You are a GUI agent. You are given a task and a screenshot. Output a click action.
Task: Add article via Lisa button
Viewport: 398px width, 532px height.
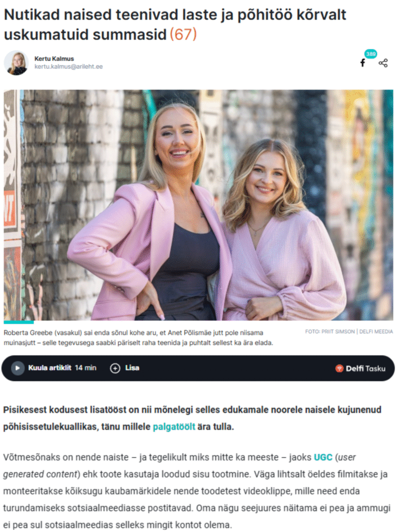click(x=125, y=368)
